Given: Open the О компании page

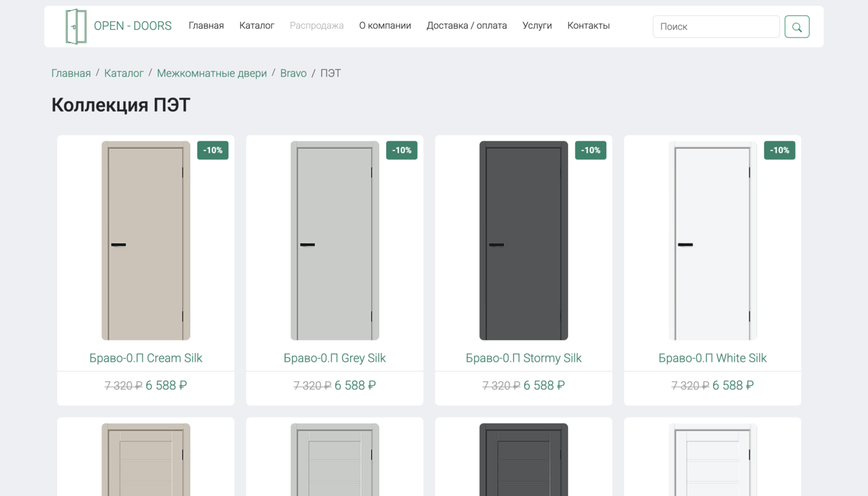Looking at the screenshot, I should [x=385, y=26].
